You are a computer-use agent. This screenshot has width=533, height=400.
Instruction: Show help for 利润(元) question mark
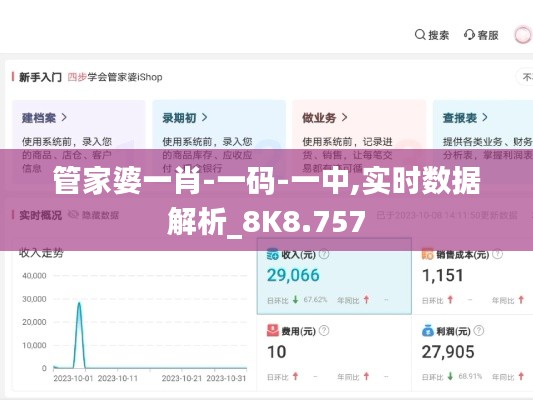(x=479, y=331)
